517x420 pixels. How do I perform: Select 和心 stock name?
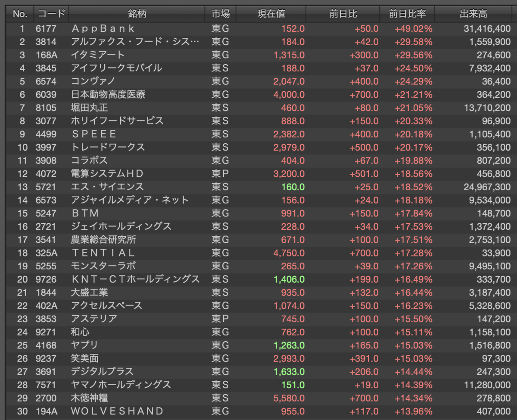[81, 332]
